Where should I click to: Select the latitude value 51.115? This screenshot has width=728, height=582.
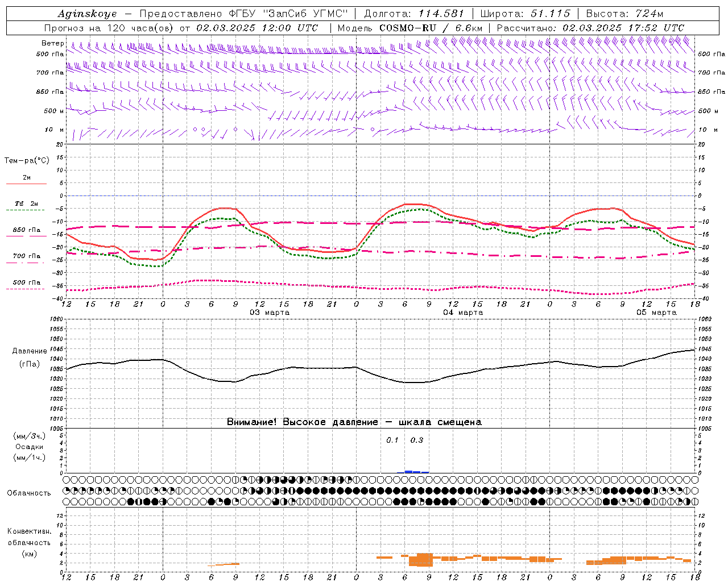point(549,14)
